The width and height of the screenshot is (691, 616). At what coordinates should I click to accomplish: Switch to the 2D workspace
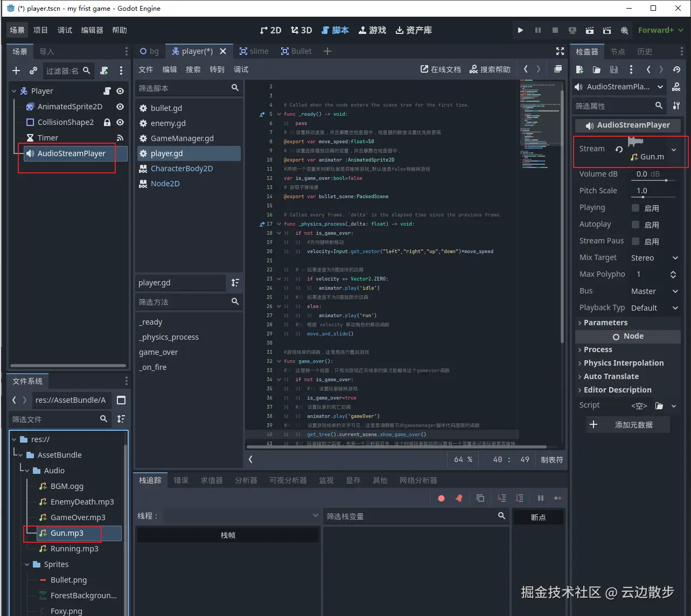270,30
